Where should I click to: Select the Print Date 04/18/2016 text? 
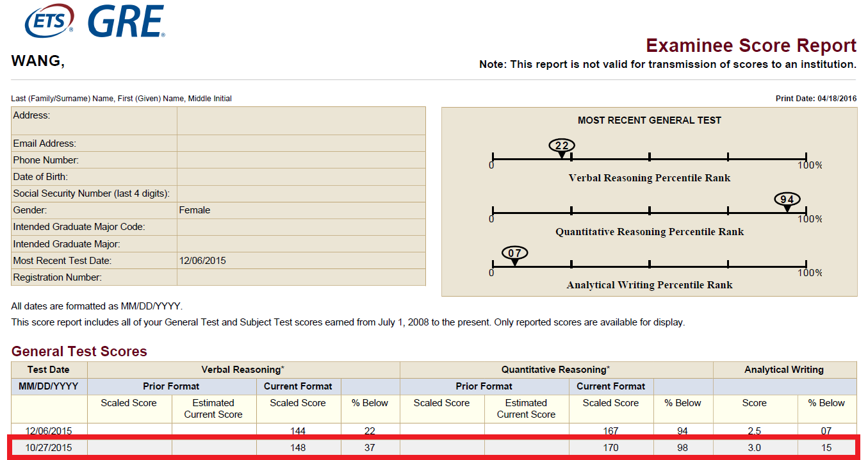tap(816, 99)
